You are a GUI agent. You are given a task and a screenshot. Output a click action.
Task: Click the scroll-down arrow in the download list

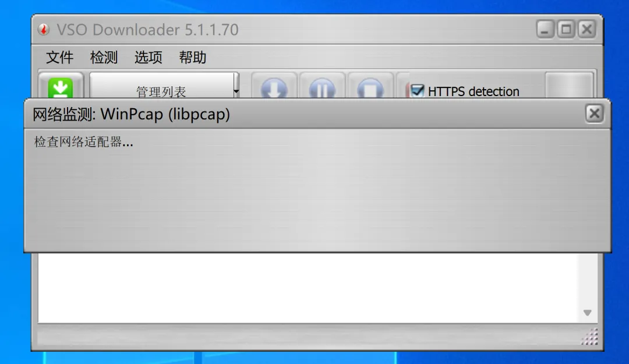pos(587,313)
